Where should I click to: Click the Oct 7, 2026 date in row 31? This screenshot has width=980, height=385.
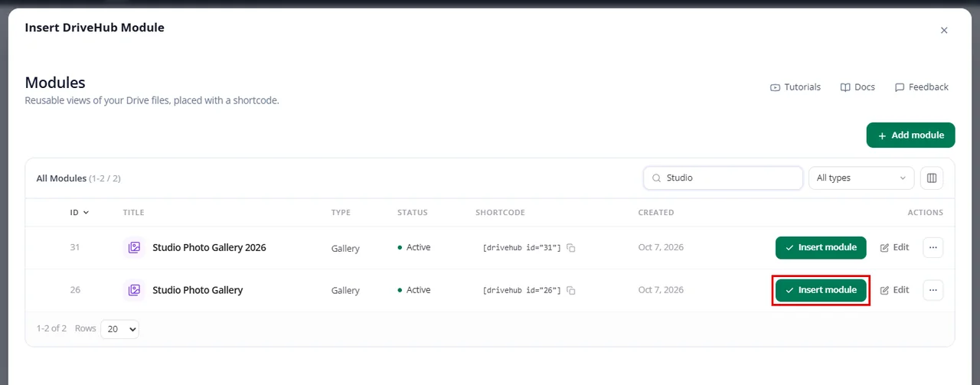(x=661, y=247)
